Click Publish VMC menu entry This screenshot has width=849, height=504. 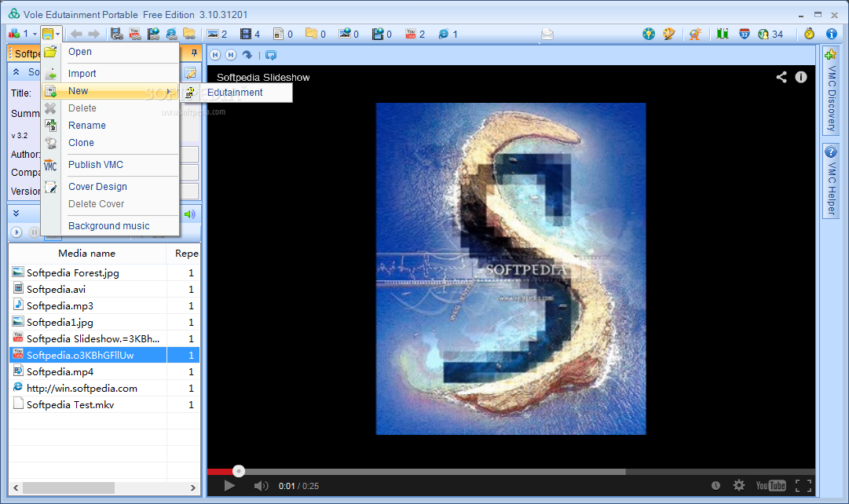pos(95,165)
